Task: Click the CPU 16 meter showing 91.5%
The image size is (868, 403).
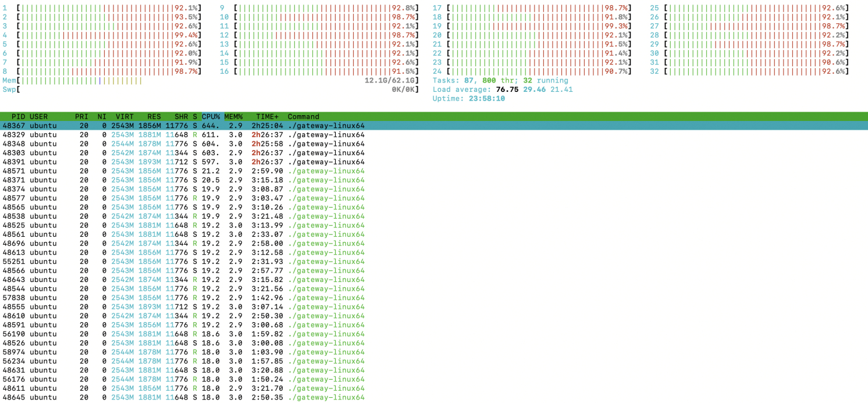Action: [319, 72]
